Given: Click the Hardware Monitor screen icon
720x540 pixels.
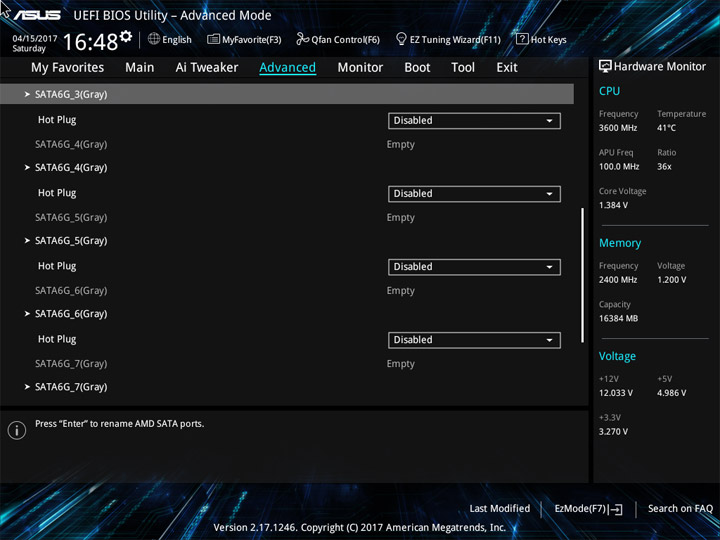Looking at the screenshot, I should (x=605, y=66).
